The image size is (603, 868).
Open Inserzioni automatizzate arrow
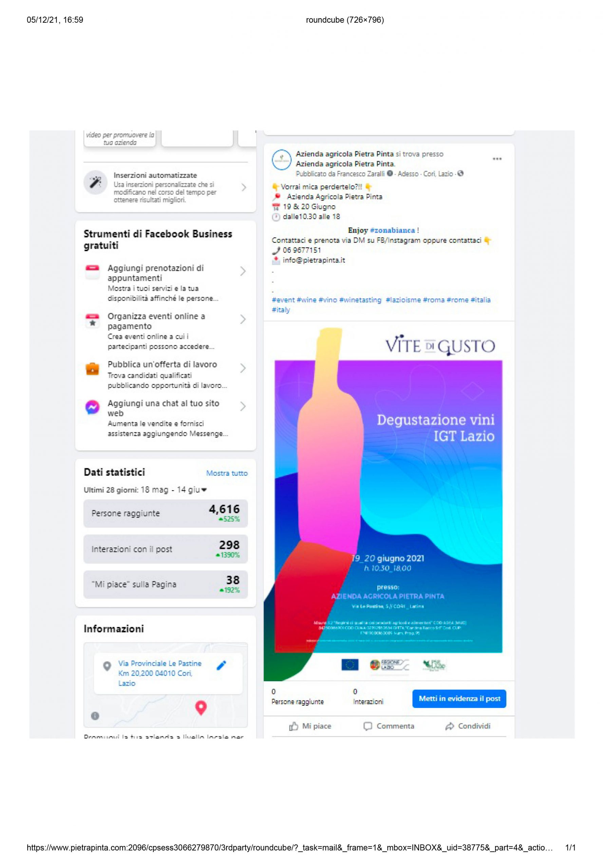point(244,187)
